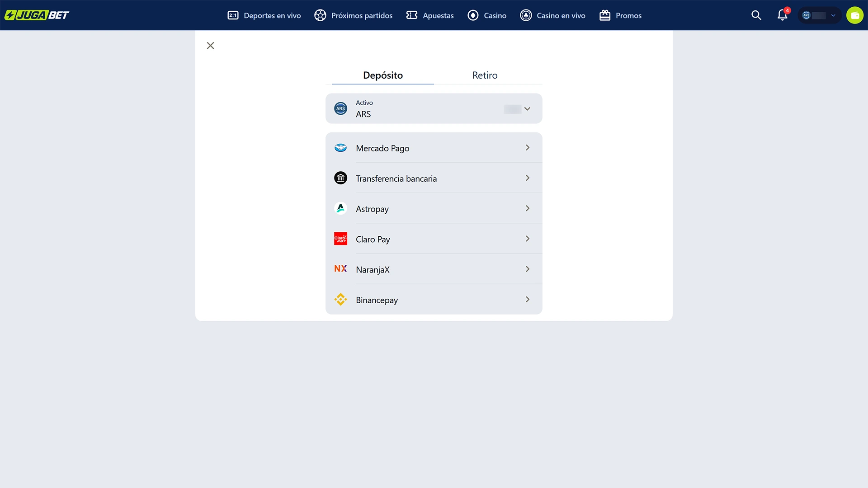The image size is (868, 488).
Task: Click the NaranjaX NX logo
Action: 340,269
